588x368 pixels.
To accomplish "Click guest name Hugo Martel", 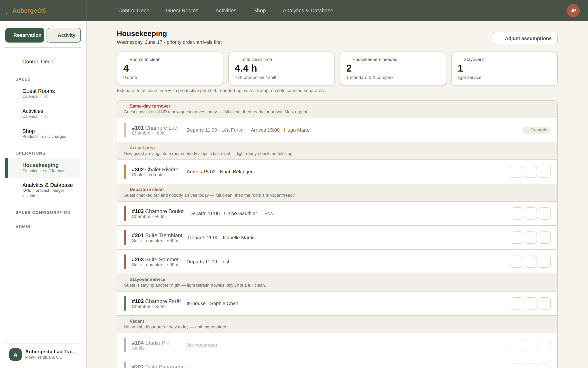I will coord(297,130).
